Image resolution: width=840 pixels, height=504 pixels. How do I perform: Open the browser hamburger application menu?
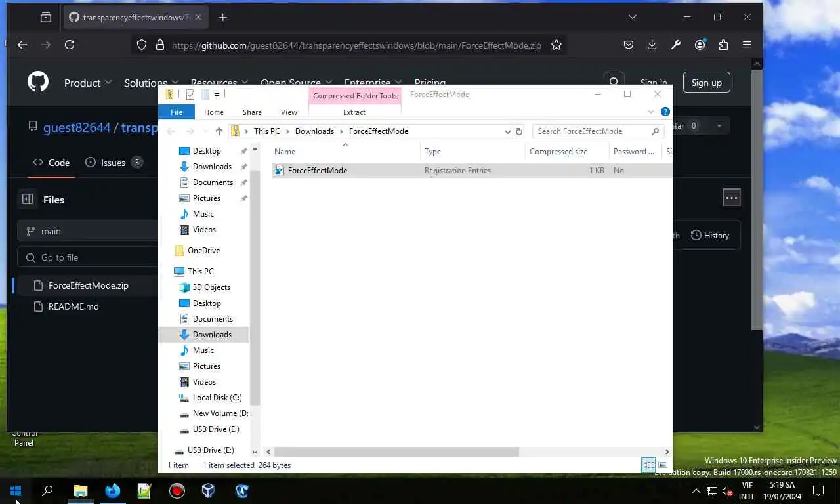pyautogui.click(x=747, y=45)
